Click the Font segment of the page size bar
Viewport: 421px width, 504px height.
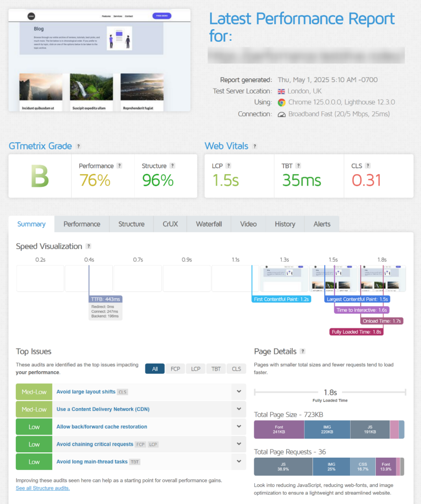(x=279, y=429)
